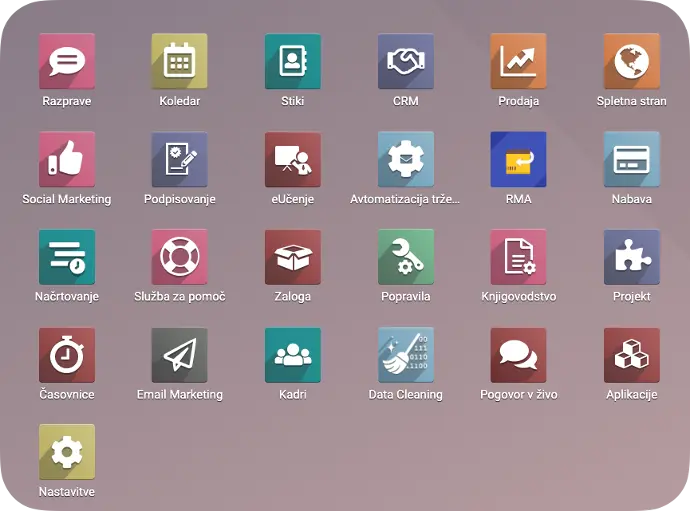Viewport: 690px width, 511px height.
Task: Open Spletna stran globe icon
Action: (631, 61)
